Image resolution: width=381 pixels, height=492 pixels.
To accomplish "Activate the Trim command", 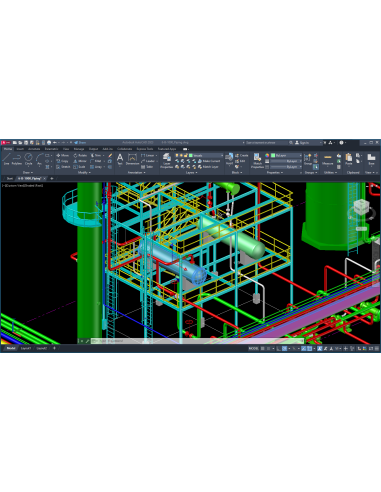I will click(x=96, y=155).
